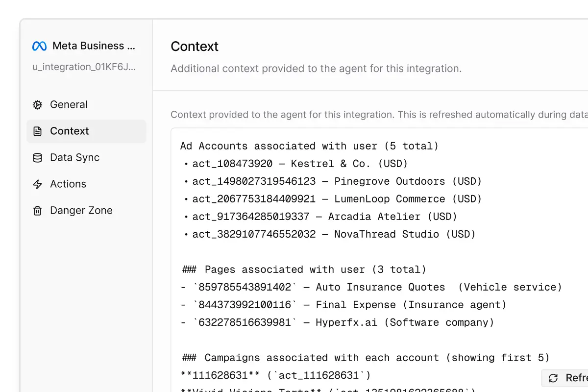
Task: Click the LumenLoop Commerce account line
Action: click(x=333, y=199)
